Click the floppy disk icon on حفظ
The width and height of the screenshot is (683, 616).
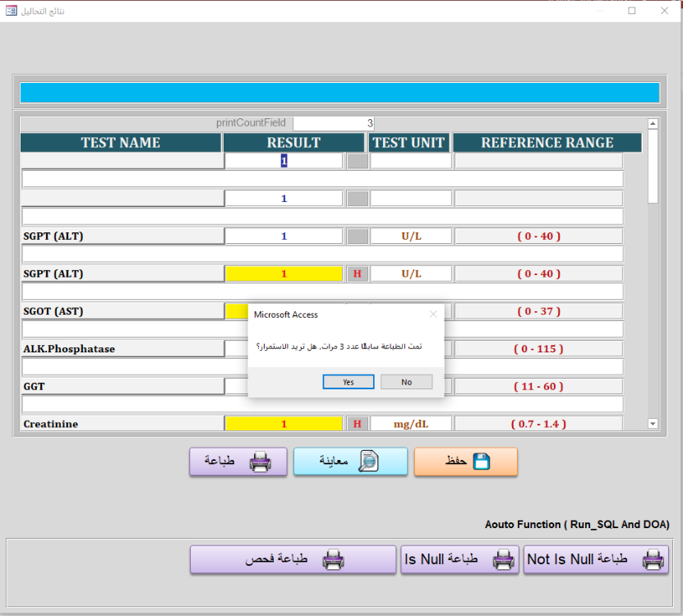(481, 462)
